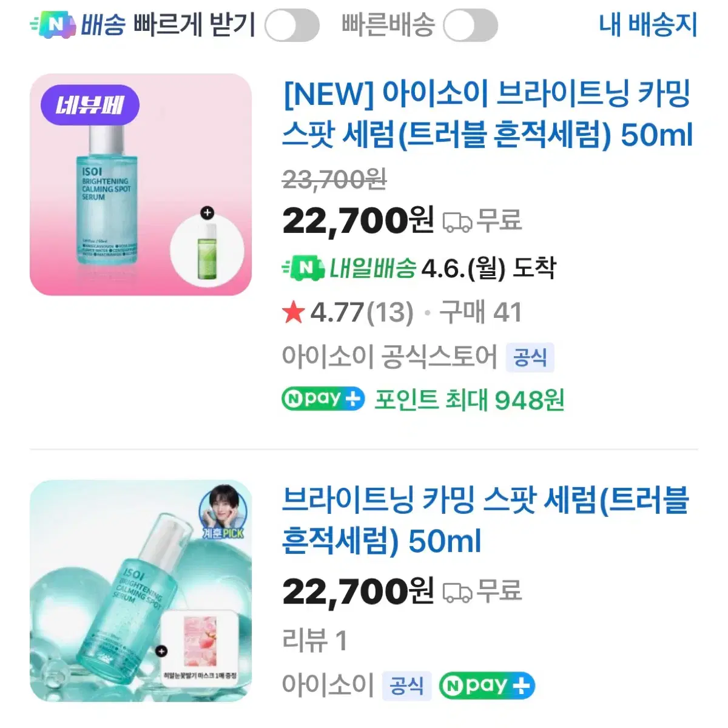Image resolution: width=728 pixels, height=728 pixels.
Task: Open 내 배송지 link
Action: point(647,25)
